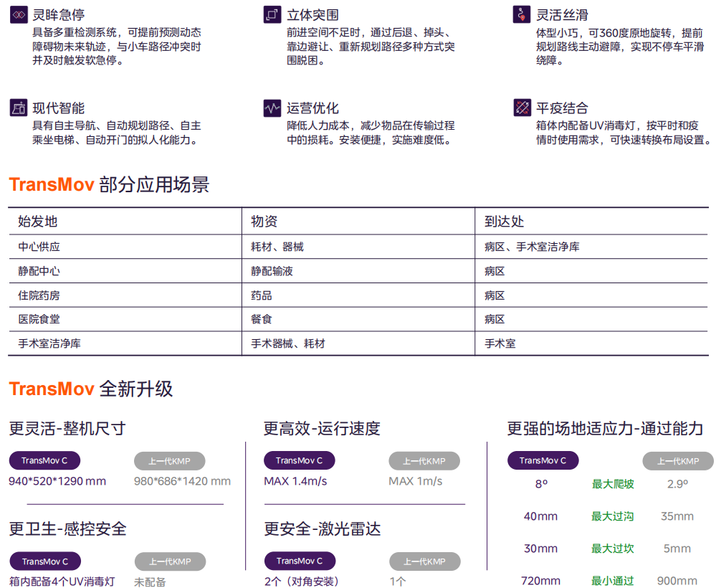
Task: Select the 灵眸急停 heading text
Action: 58,15
